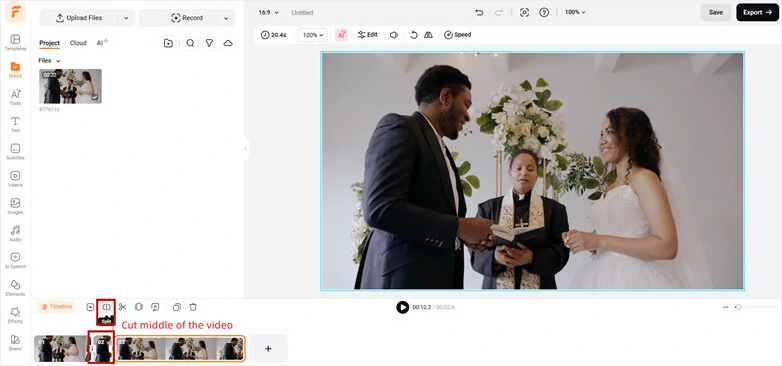Screen dimensions: 782x366
Task: Open the clip scale 100% dropdown
Action: (313, 35)
